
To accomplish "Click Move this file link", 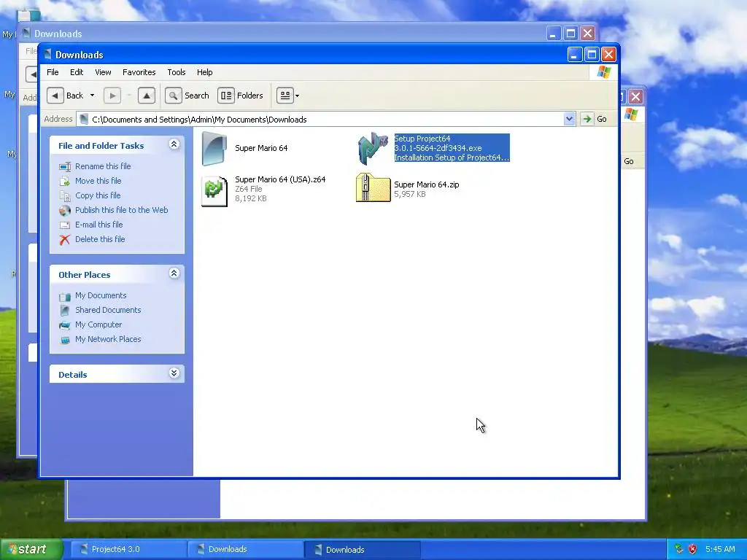I will [x=98, y=181].
